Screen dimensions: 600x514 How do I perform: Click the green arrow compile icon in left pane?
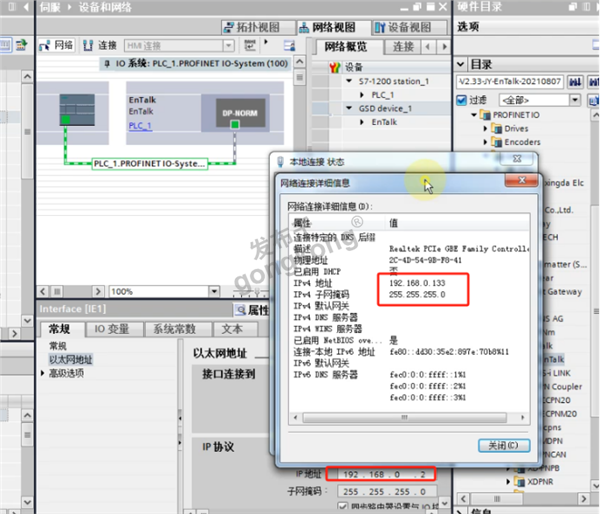click(21, 45)
